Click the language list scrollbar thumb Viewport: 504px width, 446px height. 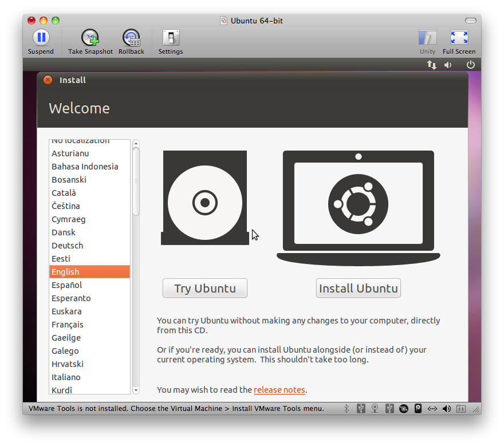136,181
